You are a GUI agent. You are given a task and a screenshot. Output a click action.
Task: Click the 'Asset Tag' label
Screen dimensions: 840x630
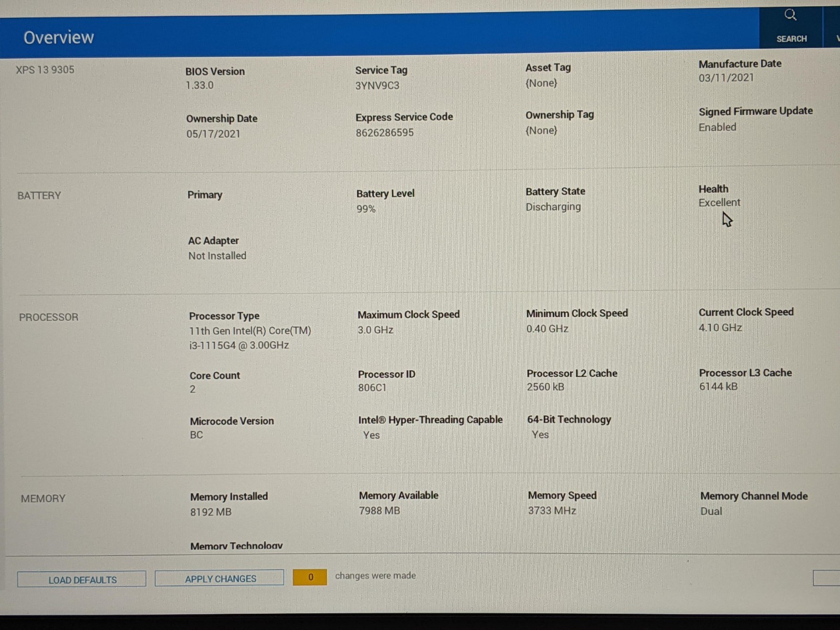point(548,68)
